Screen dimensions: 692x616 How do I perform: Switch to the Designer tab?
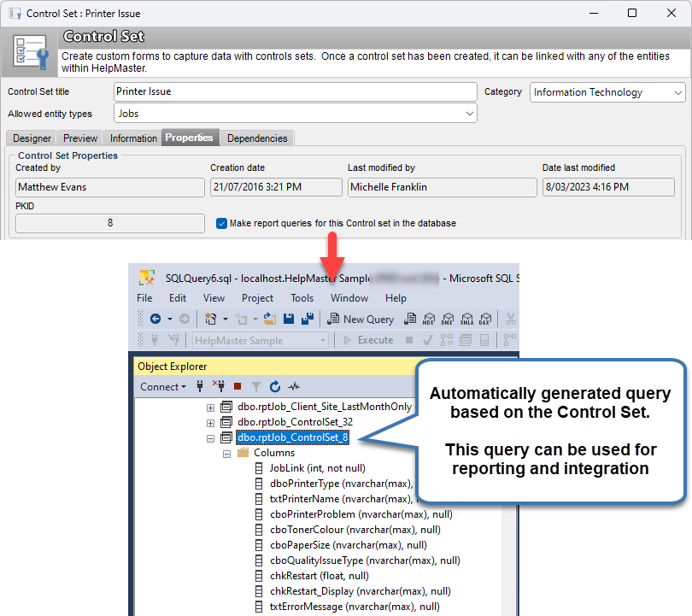point(32,138)
